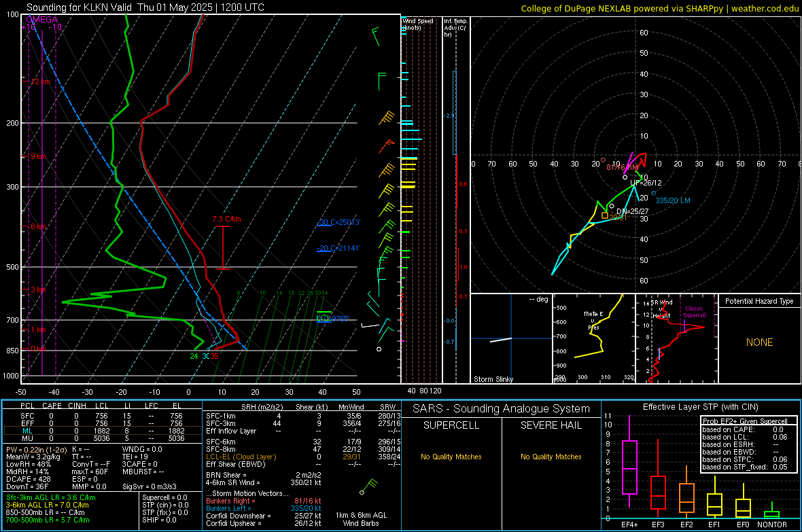802x532 pixels.
Task: Click the based on STP_fixed: 0.05 line
Action: click(745, 467)
